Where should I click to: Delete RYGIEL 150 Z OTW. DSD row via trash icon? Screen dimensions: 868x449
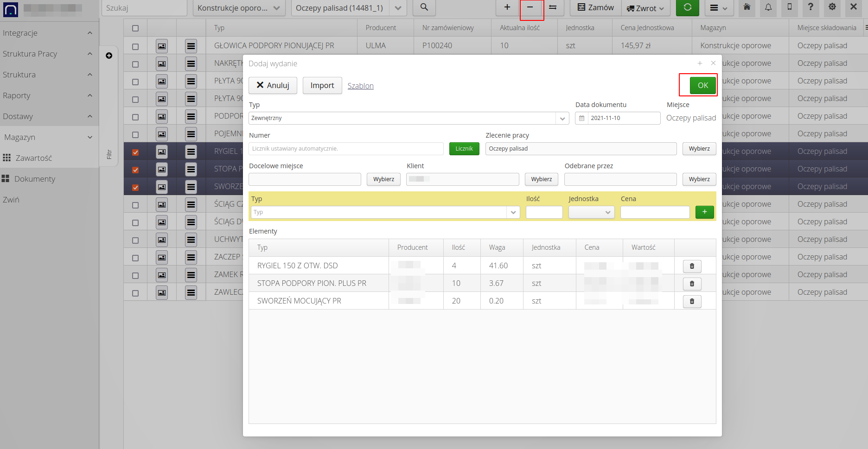tap(692, 266)
